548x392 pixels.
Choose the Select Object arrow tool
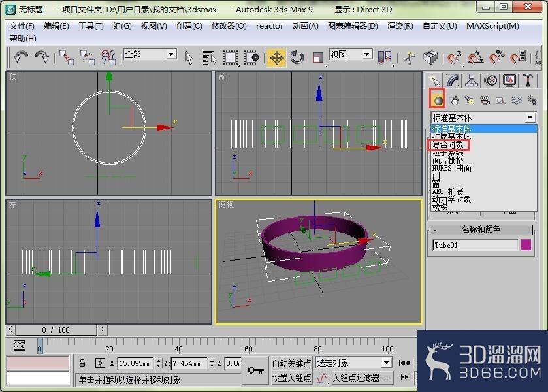189,57
